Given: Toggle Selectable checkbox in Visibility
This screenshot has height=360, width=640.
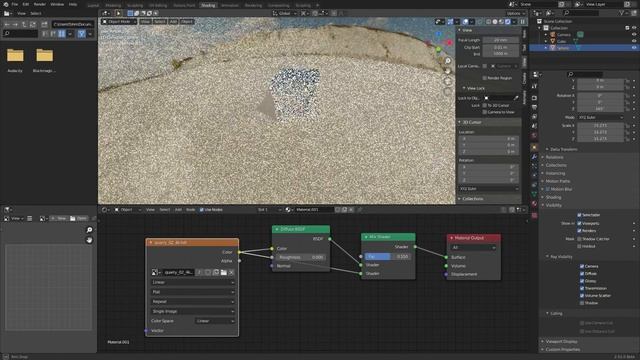Looking at the screenshot, I should coord(579,215).
